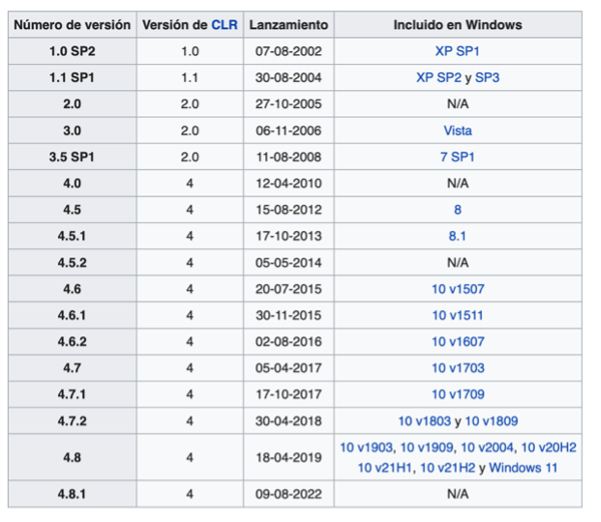Open the 10 v21H2 link
Image resolution: width=601 pixels, height=522 pixels.
pyautogui.click(x=448, y=468)
